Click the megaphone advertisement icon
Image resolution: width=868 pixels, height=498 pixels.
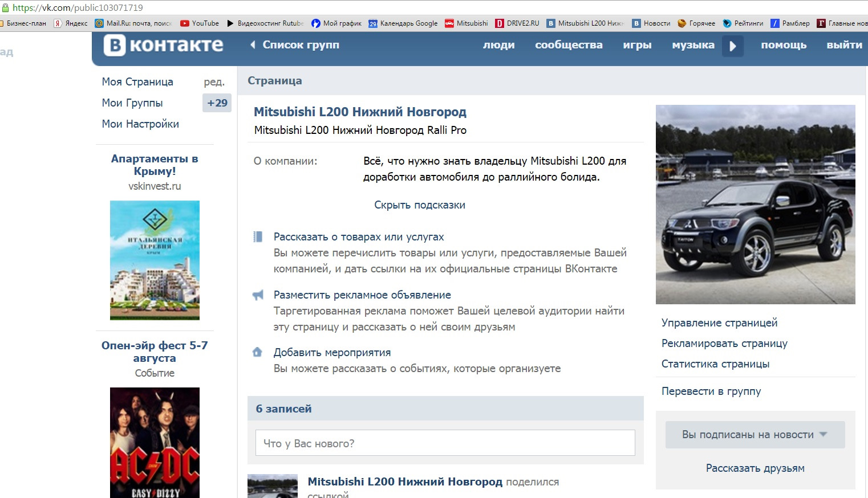(258, 295)
